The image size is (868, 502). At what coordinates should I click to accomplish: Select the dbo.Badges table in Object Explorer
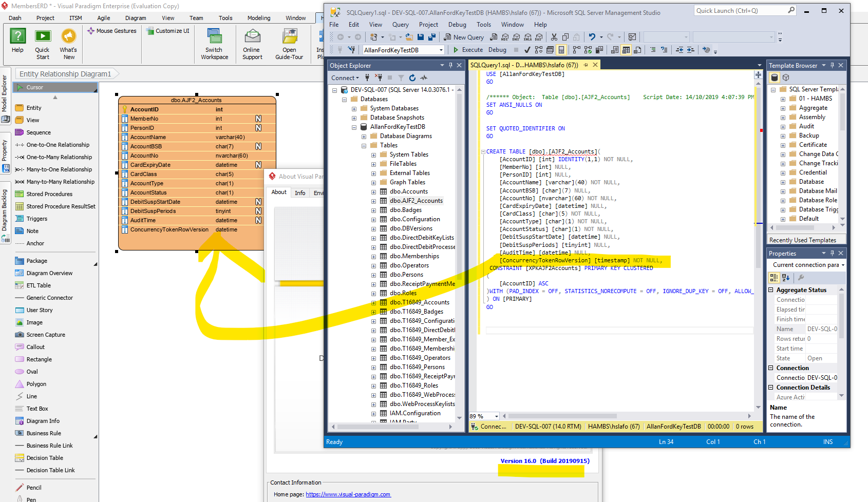tap(406, 210)
